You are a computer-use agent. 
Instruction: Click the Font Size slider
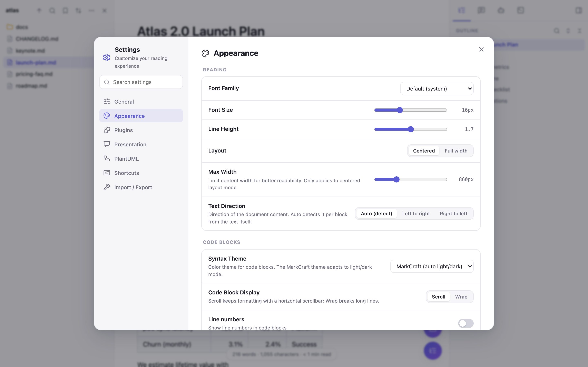tap(411, 110)
